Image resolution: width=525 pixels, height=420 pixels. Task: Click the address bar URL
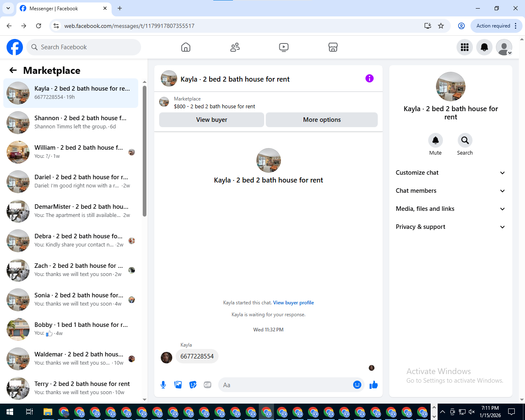pos(129,26)
